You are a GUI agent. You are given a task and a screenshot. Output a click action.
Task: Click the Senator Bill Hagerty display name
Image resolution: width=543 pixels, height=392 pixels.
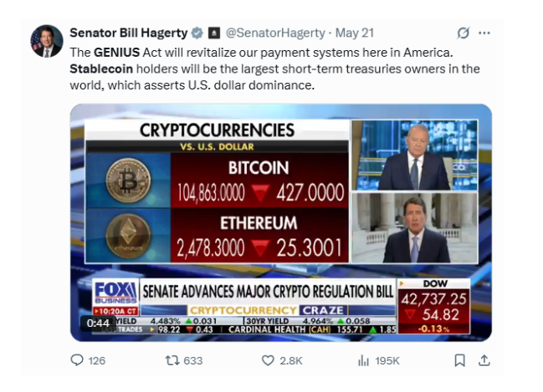(129, 33)
